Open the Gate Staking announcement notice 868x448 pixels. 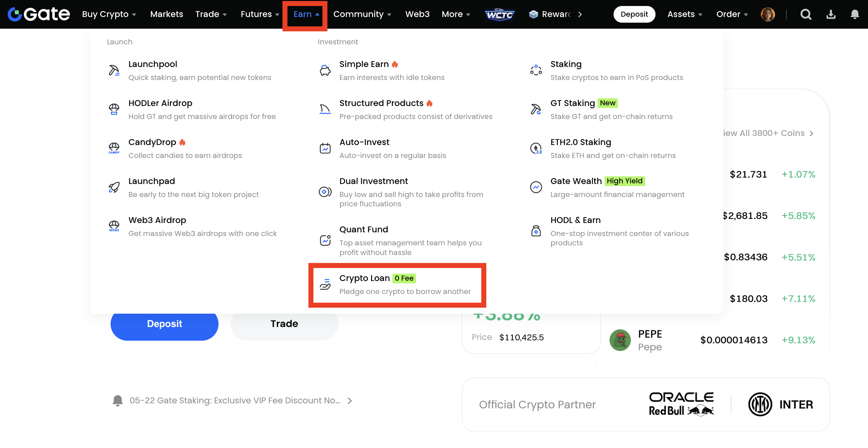click(x=234, y=400)
